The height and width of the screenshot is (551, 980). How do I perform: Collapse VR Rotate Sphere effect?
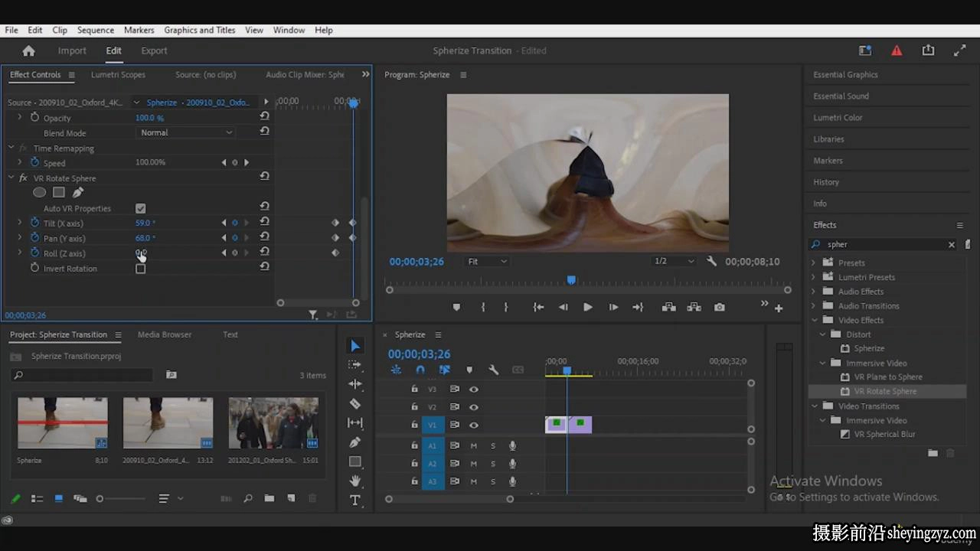click(11, 178)
